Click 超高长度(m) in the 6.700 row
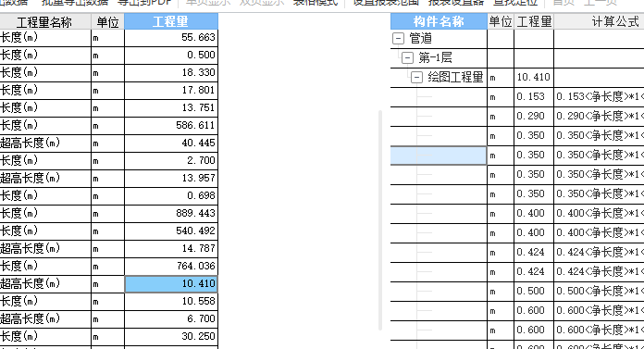Image resolution: width=644 pixels, height=349 pixels. [x=30, y=318]
